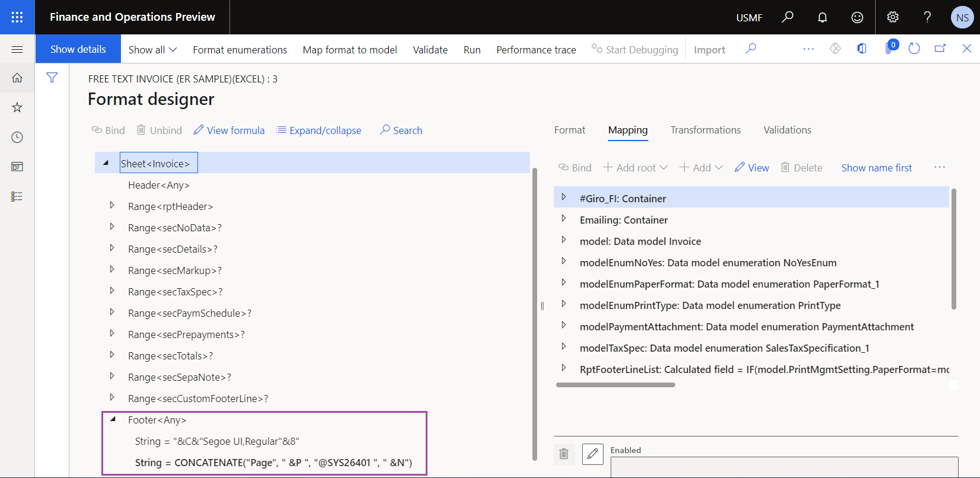Click the action pane search icon
This screenshot has width=980, height=478.
751,49
